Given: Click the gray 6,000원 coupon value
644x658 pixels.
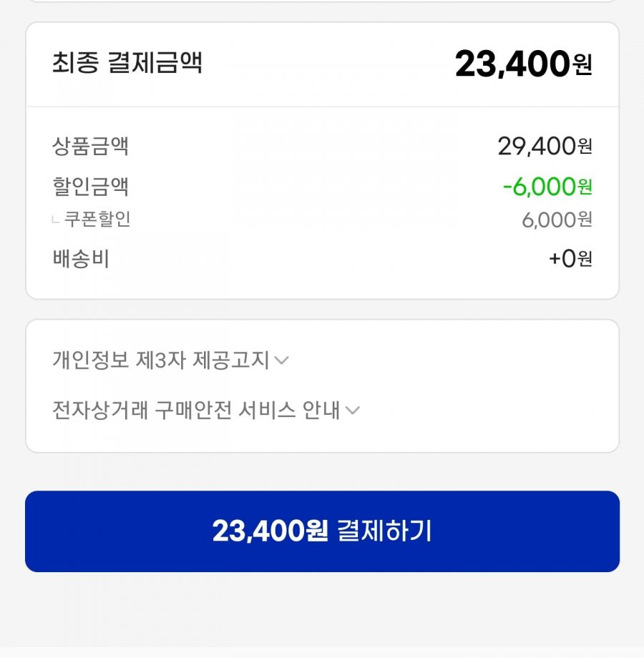Looking at the screenshot, I should 557,220.
